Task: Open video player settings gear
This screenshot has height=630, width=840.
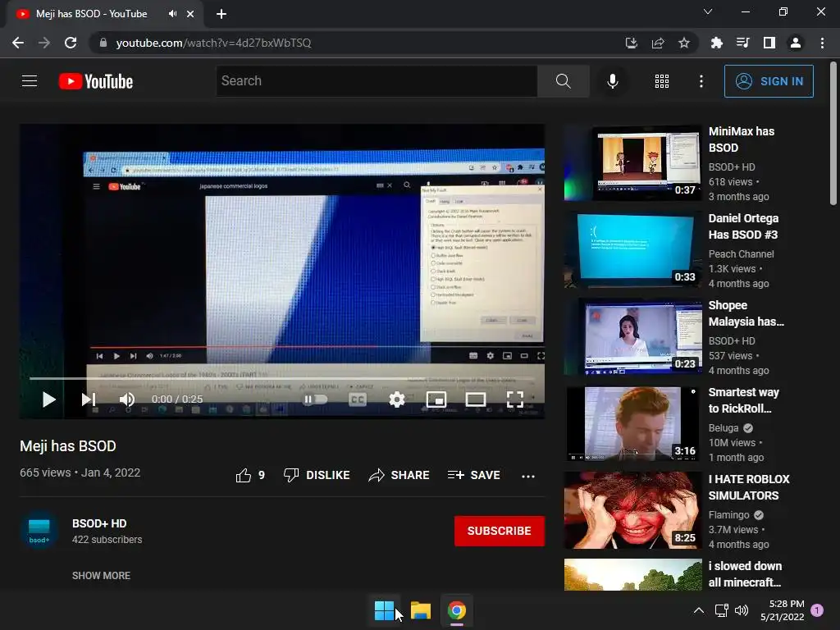Action: pyautogui.click(x=396, y=399)
